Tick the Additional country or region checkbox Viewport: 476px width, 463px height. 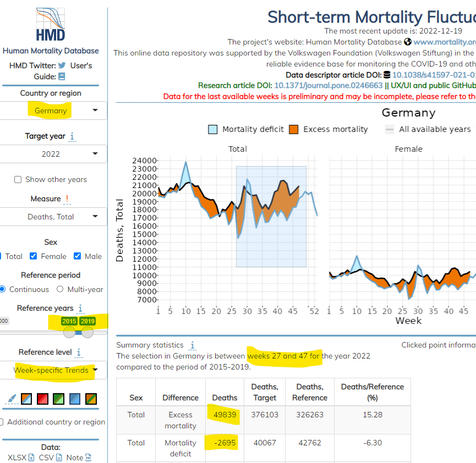2,422
